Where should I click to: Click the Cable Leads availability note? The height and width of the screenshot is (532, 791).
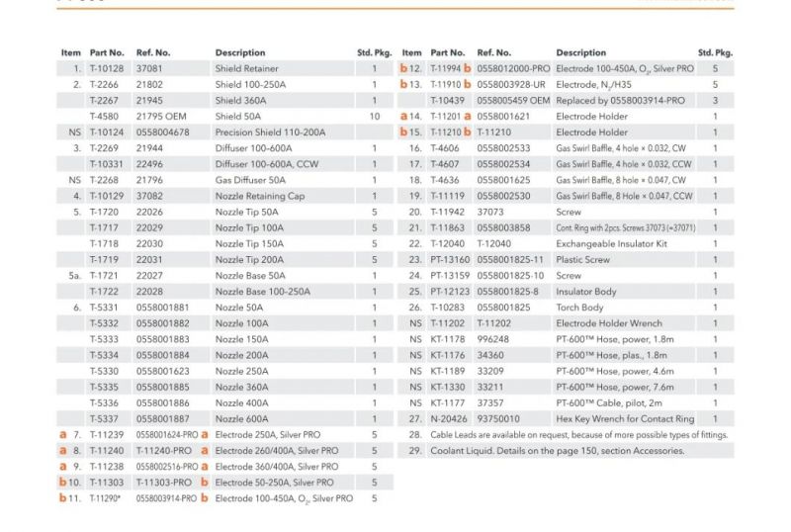(x=579, y=434)
